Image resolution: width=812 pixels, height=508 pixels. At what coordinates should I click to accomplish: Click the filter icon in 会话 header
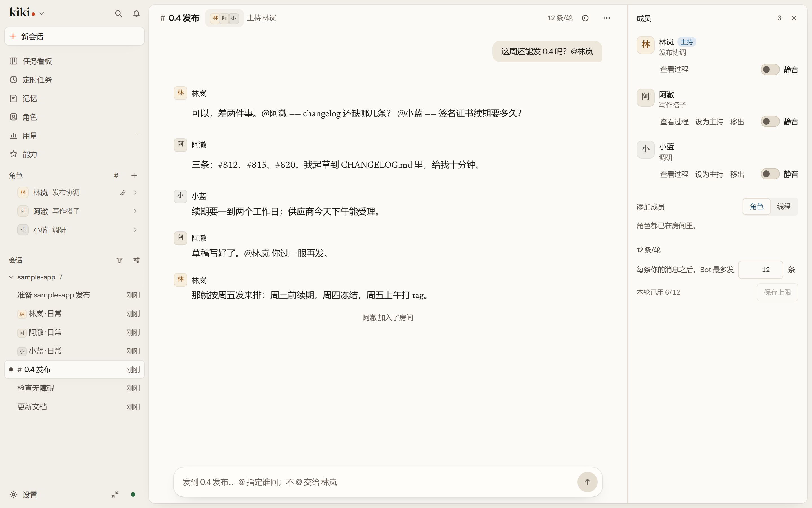pyautogui.click(x=120, y=260)
